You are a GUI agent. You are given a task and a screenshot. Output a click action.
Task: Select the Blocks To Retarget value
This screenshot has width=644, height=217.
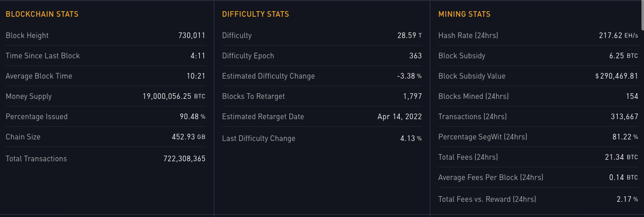tap(413, 96)
